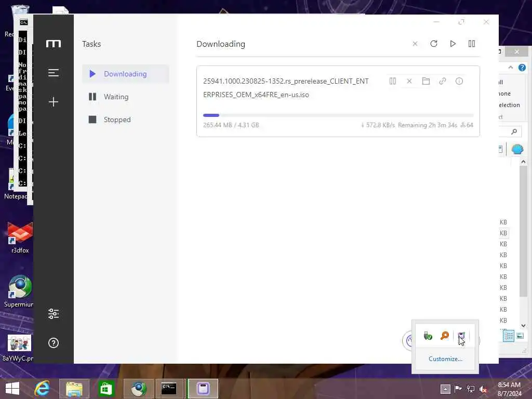This screenshot has width=532, height=399.
Task: Click the ISO download progress bar
Action: pyautogui.click(x=338, y=115)
